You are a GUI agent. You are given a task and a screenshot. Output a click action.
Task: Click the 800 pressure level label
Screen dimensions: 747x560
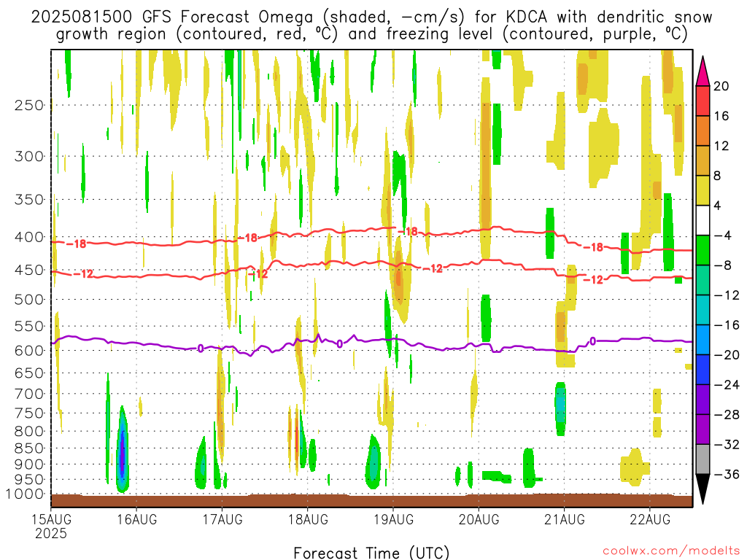pos(29,431)
